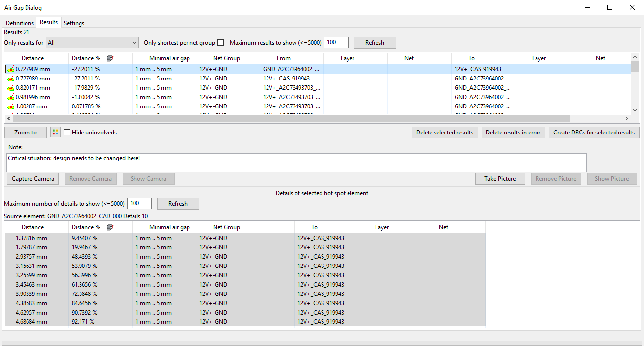Image resolution: width=644 pixels, height=346 pixels.
Task: Click error icon of selected first 0.727989 mm row
Action: 11,69
